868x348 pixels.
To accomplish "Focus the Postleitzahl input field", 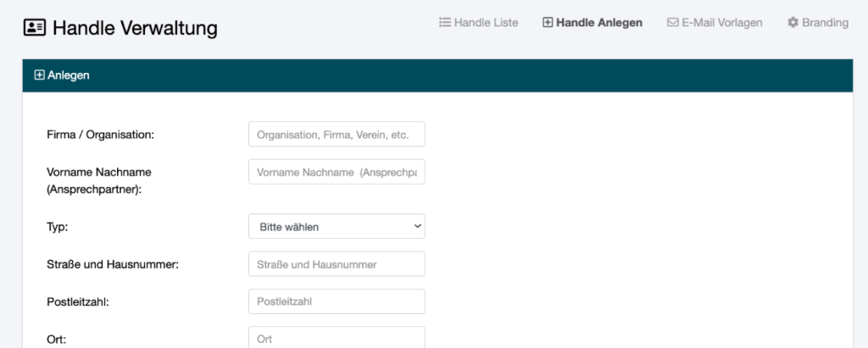I will pos(337,301).
